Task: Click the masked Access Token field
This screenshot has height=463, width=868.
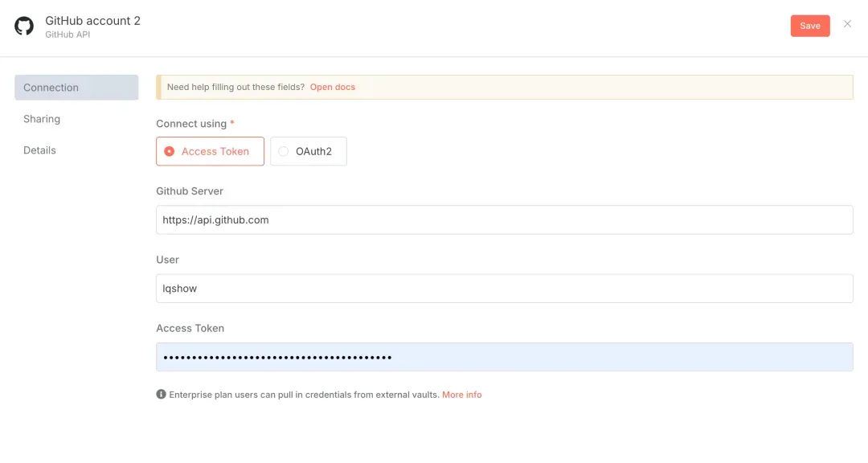Action: coord(504,357)
